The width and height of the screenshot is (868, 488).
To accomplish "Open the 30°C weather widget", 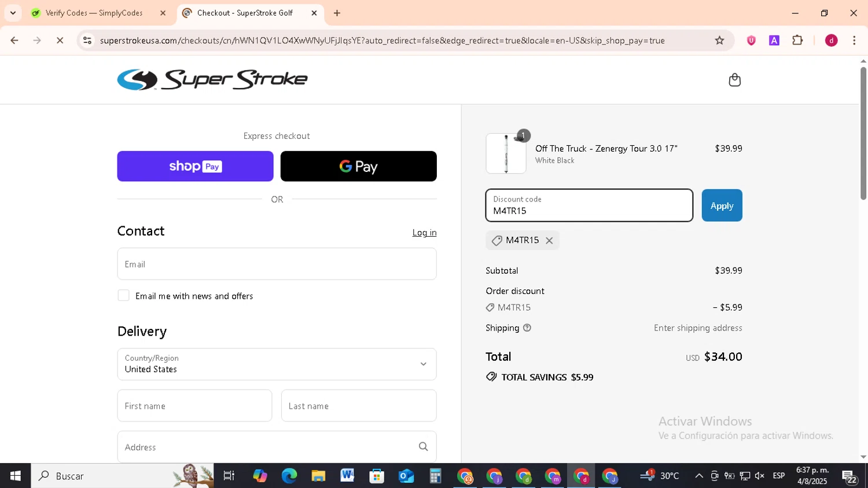I will [659, 476].
